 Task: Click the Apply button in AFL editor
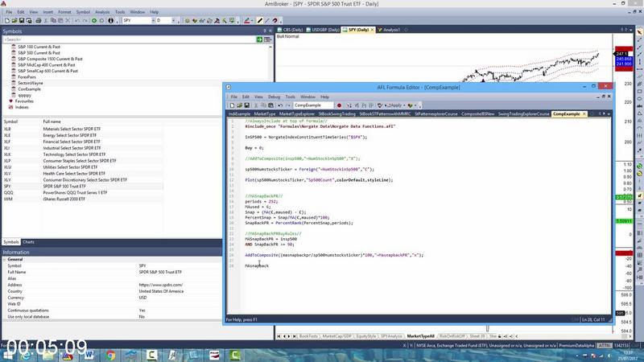(394, 105)
